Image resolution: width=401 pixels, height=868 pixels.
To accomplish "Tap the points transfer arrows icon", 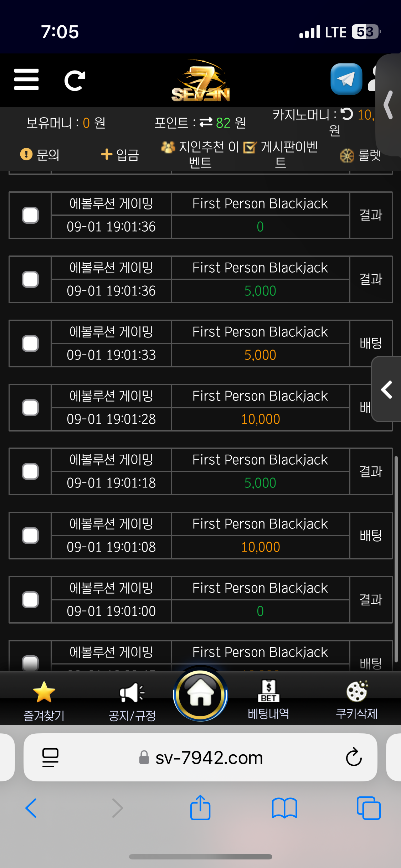I will pyautogui.click(x=206, y=123).
